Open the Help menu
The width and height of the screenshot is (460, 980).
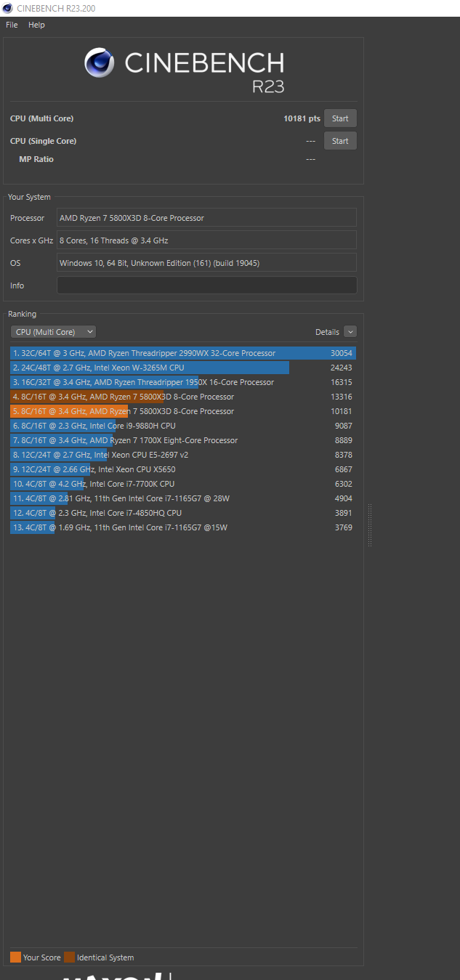(36, 25)
